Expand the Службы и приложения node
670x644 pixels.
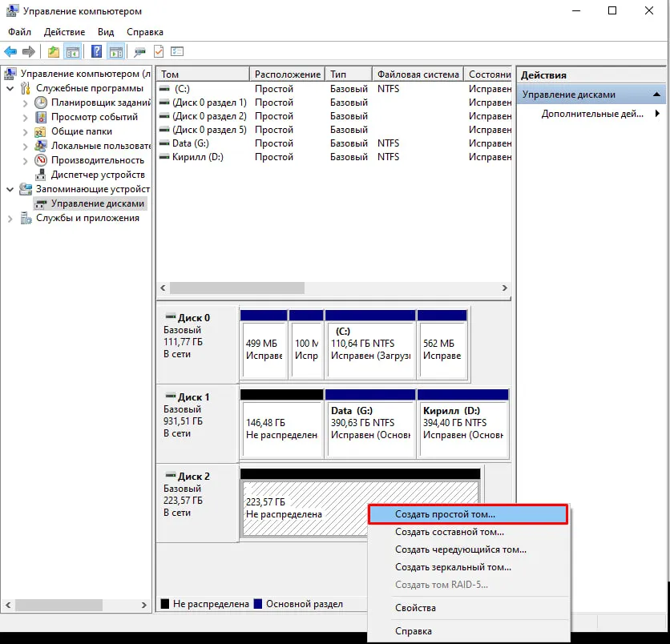tap(10, 219)
